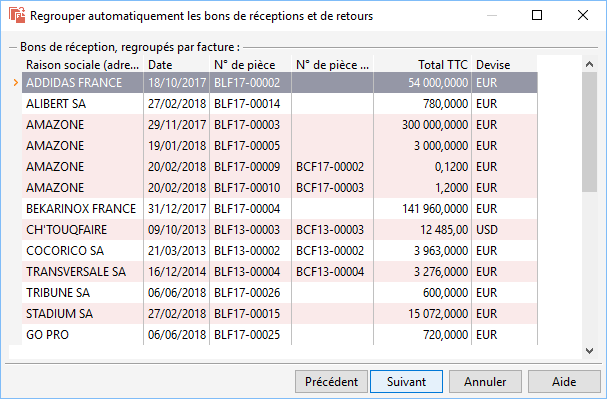The height and width of the screenshot is (399, 607).
Task: Select AMAZONE row with BLF17-00009
Action: coord(279,166)
